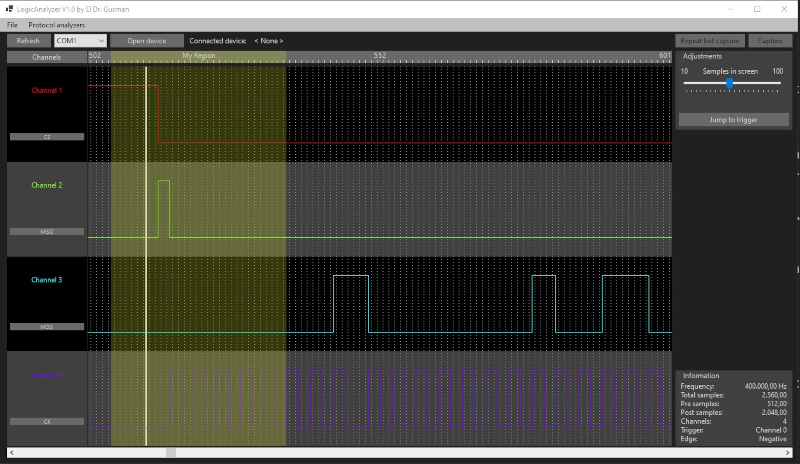Click the CK name field of Channel 4

(x=47, y=421)
